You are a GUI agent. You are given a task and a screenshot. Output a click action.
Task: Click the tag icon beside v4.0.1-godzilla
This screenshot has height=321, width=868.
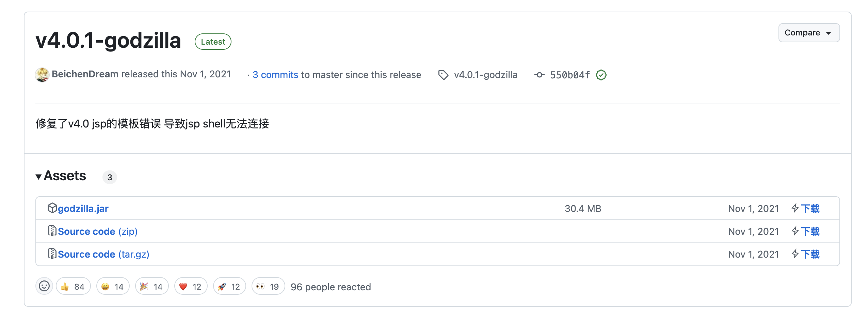pyautogui.click(x=443, y=75)
